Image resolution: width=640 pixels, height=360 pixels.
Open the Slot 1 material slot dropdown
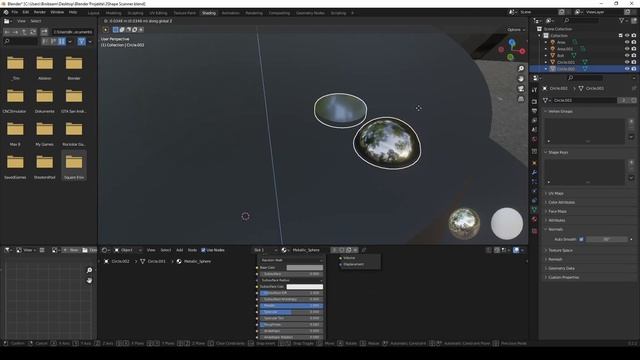point(265,250)
